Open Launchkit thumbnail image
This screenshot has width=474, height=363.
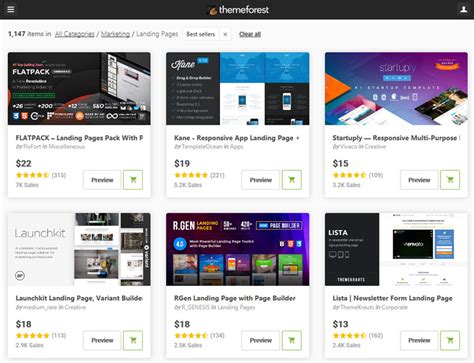click(79, 249)
